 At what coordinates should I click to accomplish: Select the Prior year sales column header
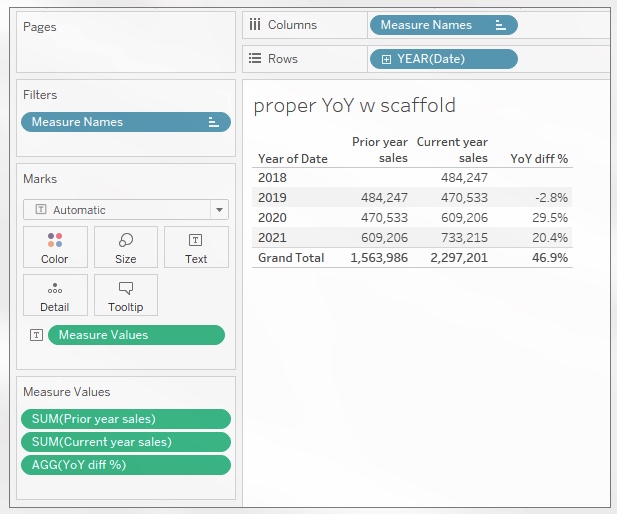pos(380,150)
